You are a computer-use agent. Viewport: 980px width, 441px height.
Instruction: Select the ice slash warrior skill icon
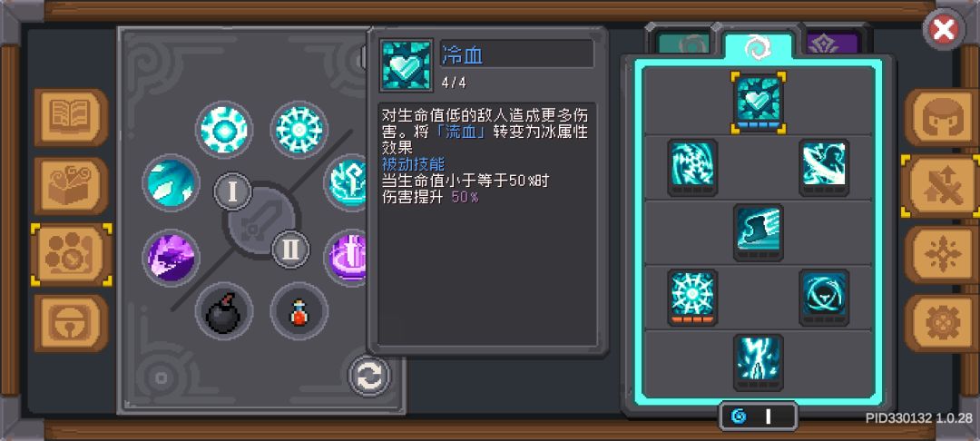pyautogui.click(x=824, y=167)
